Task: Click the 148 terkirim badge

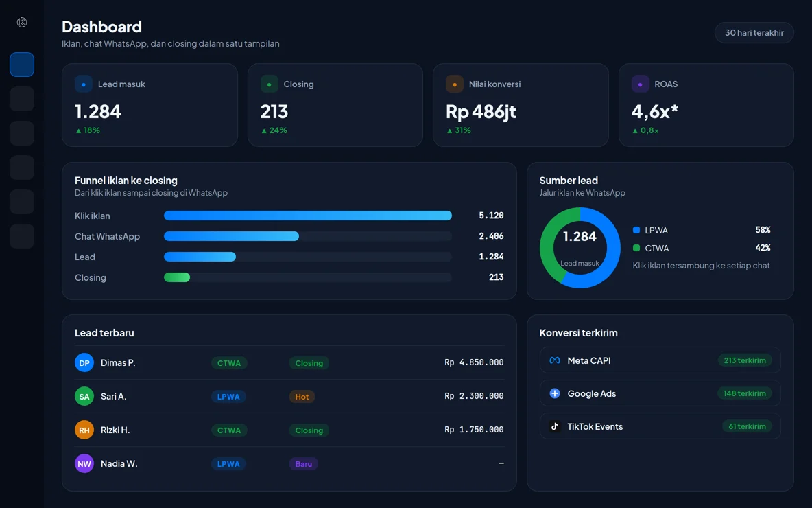Action: (x=745, y=393)
